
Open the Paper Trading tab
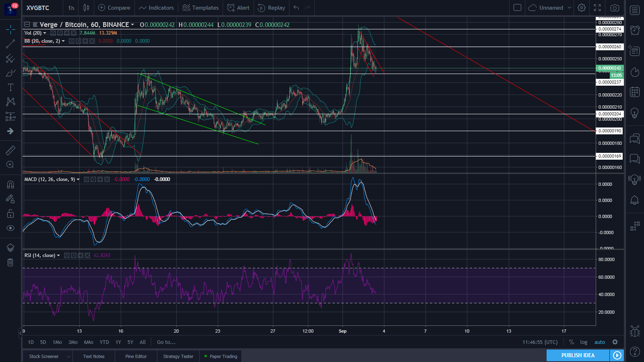(221, 356)
